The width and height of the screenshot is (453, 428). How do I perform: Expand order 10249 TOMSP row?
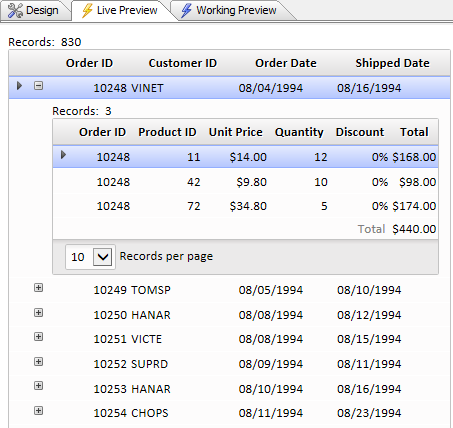tap(39, 288)
